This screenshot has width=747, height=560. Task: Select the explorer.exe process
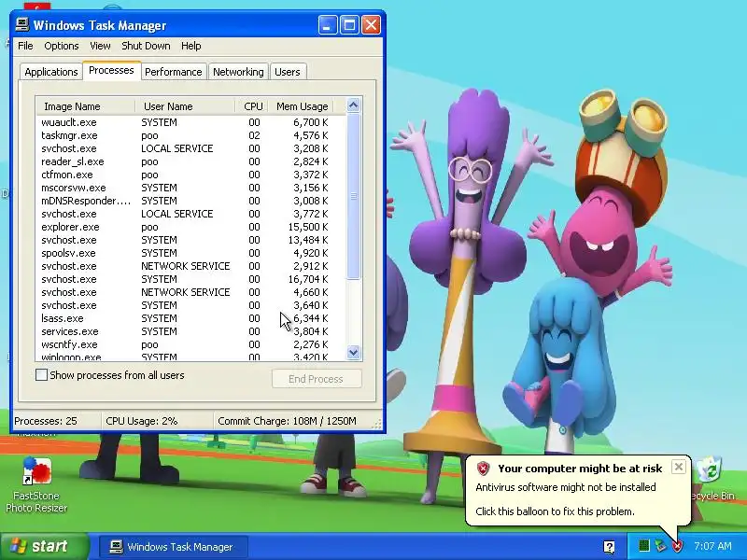pyautogui.click(x=190, y=227)
